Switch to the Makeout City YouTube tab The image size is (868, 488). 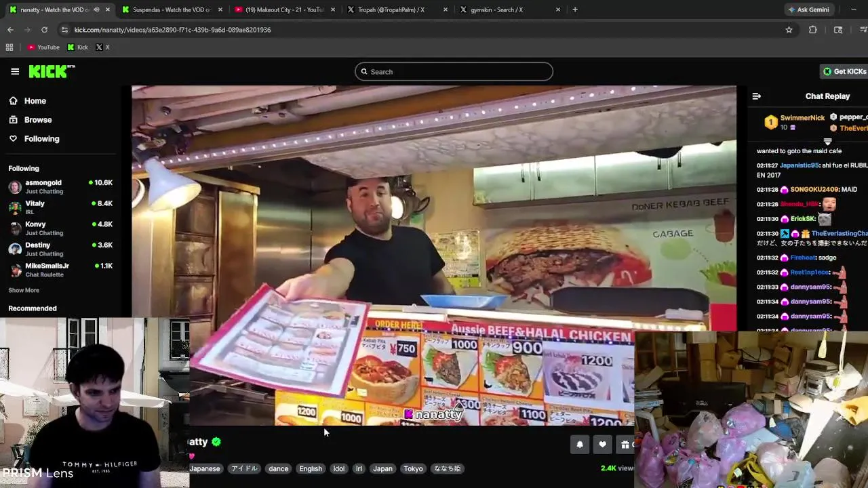pos(285,9)
